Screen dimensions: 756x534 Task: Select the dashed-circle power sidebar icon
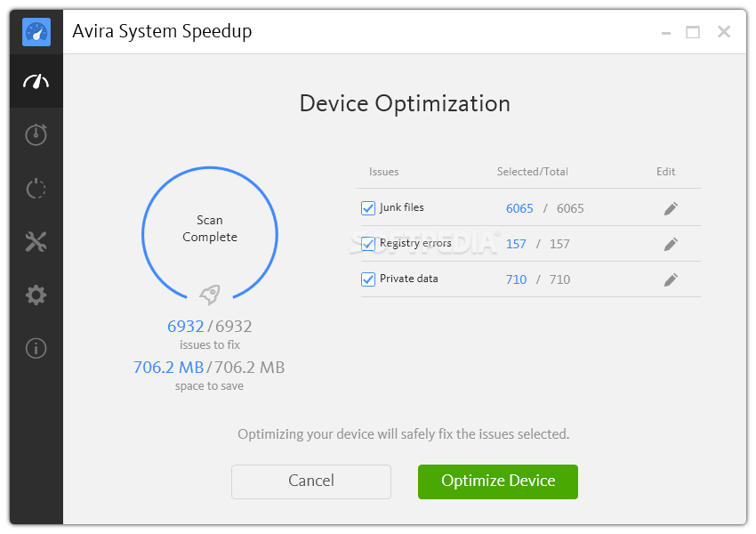(36, 188)
